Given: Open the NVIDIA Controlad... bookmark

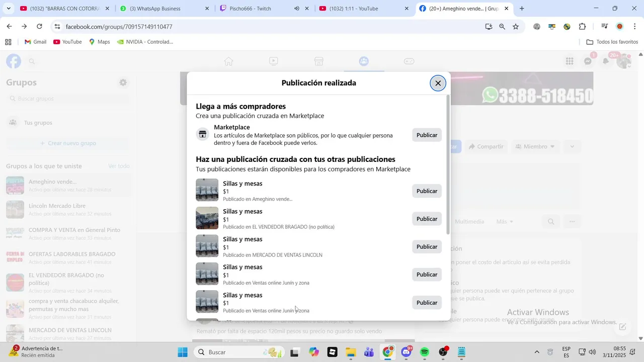Looking at the screenshot, I should click(145, 42).
